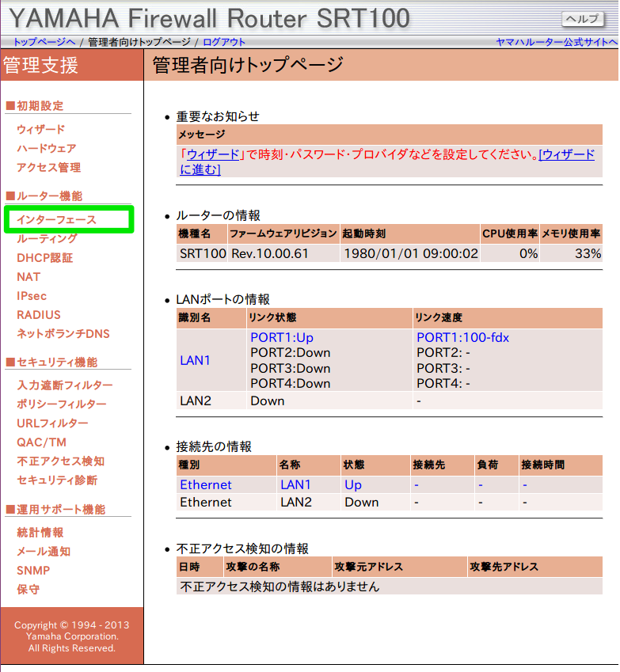Open the NAT sidebar item
Screen dimensions: 620x672
tap(29, 277)
